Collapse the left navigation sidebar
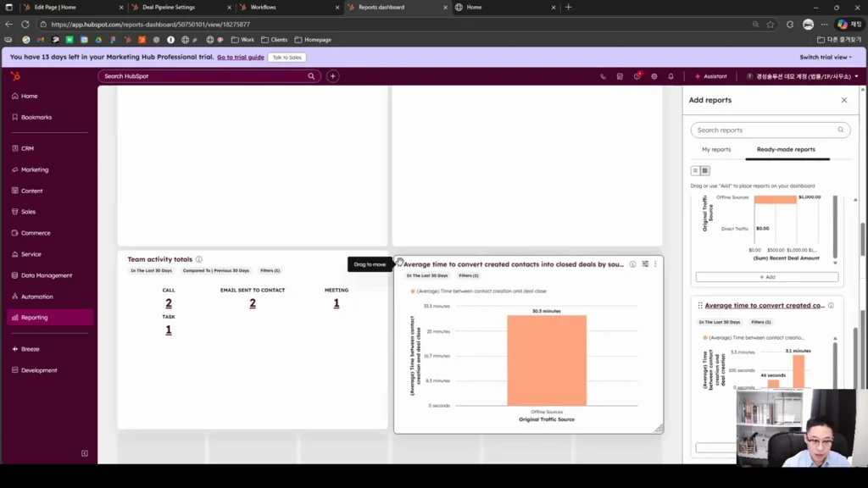The height and width of the screenshot is (488, 868). [x=85, y=453]
